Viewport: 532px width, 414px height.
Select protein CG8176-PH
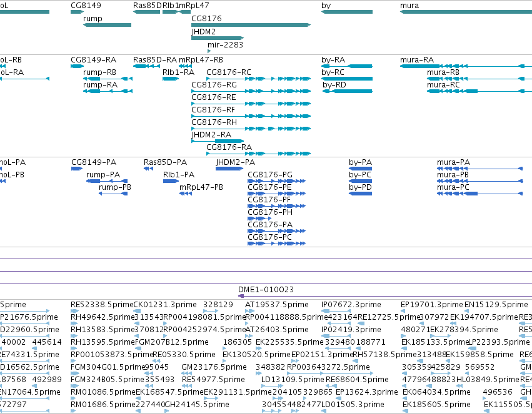tap(270, 212)
